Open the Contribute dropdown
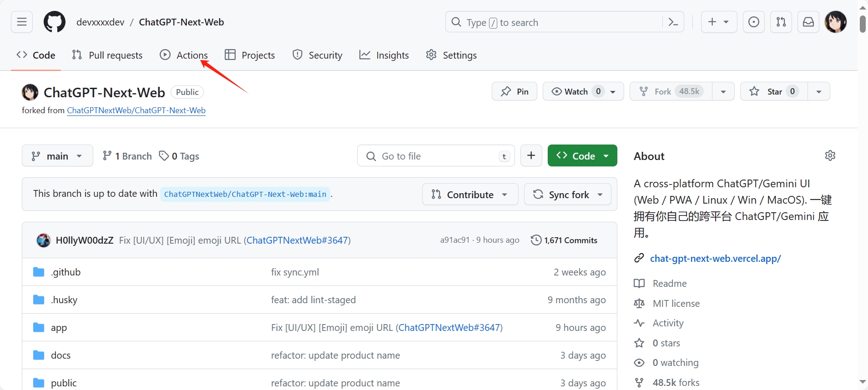Image resolution: width=868 pixels, height=390 pixels. coord(470,194)
